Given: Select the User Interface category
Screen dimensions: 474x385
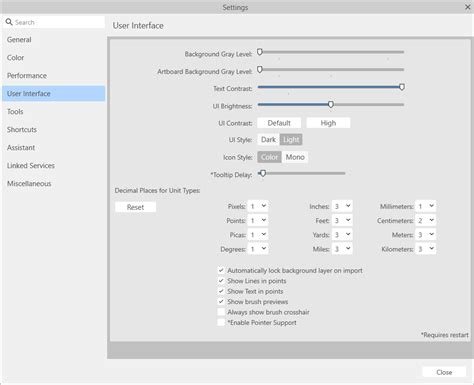Looking at the screenshot, I should coord(54,94).
